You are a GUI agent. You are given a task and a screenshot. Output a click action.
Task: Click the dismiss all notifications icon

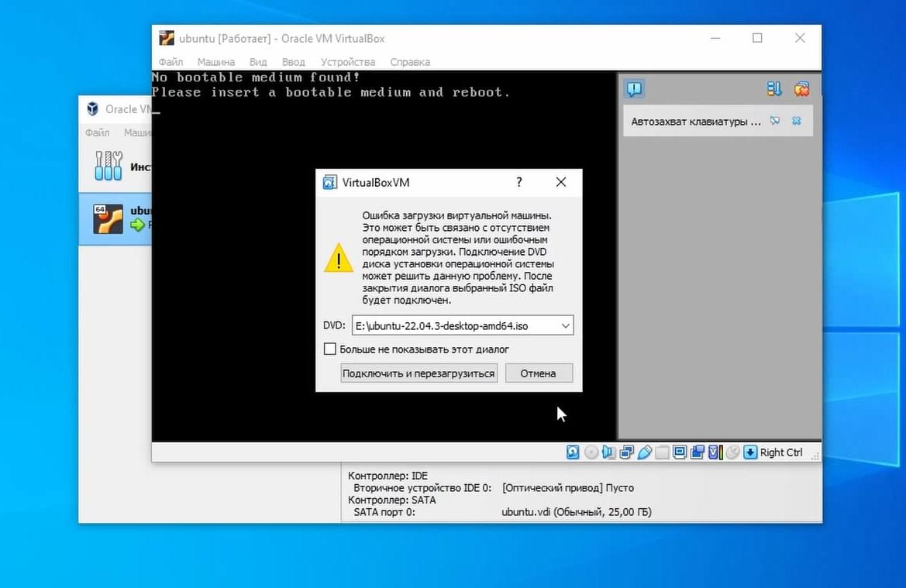(801, 89)
